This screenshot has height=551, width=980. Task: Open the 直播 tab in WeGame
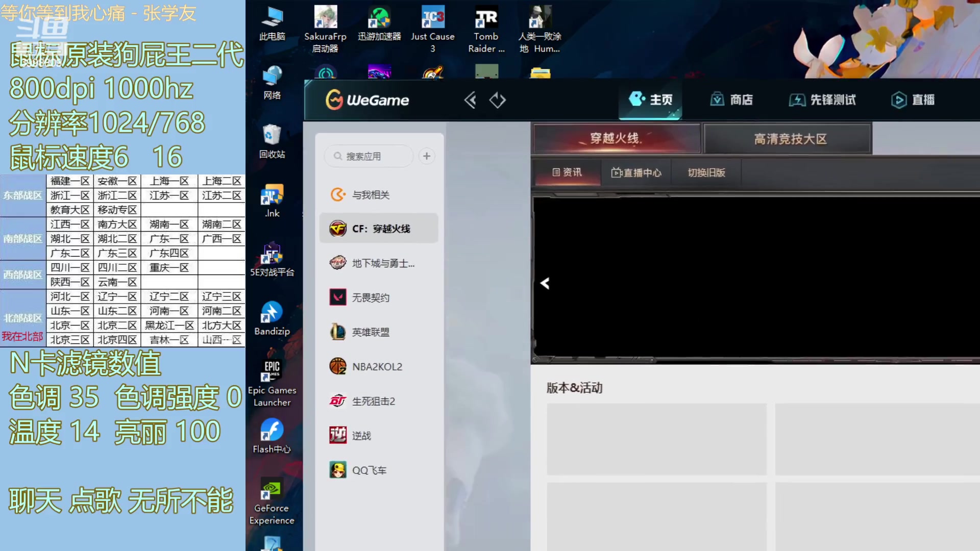click(x=913, y=99)
